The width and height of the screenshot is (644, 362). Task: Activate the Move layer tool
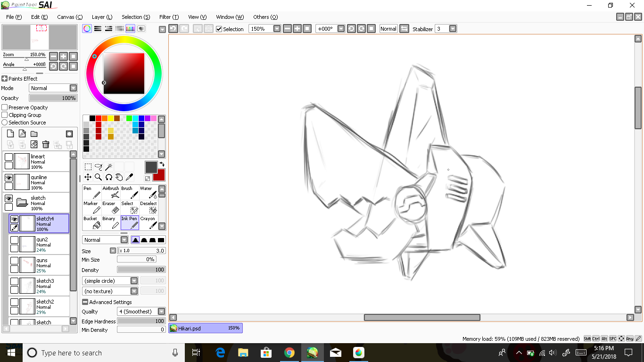pyautogui.click(x=88, y=177)
